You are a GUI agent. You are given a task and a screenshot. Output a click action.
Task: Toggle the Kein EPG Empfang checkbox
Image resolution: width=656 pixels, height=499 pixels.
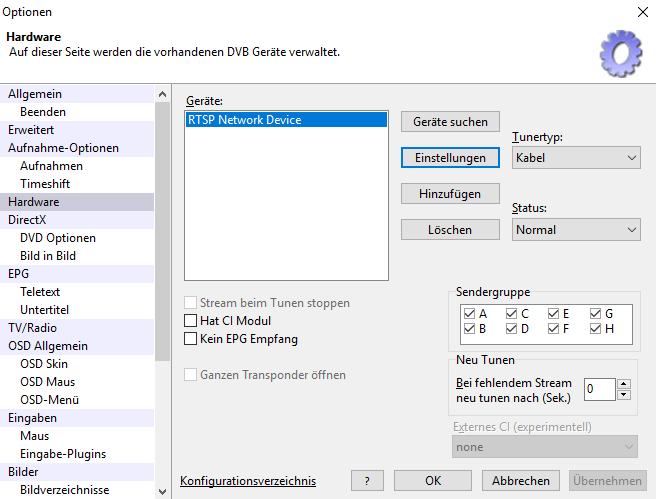tap(191, 339)
